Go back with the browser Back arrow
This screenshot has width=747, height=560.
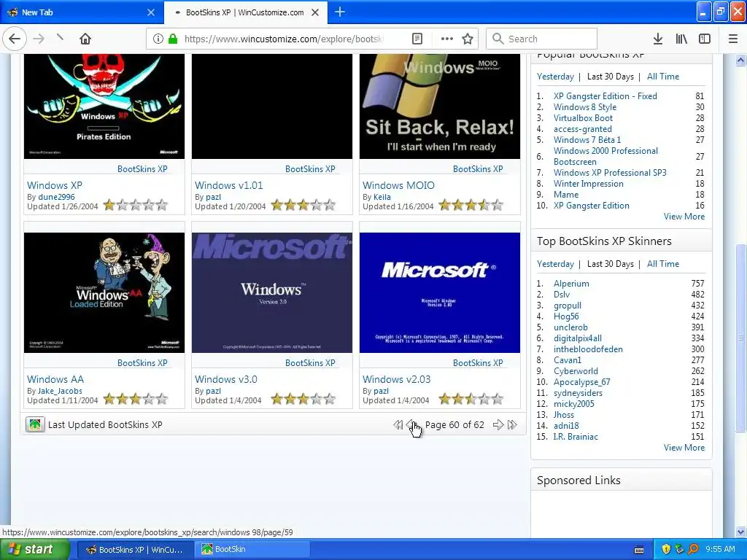(x=15, y=39)
